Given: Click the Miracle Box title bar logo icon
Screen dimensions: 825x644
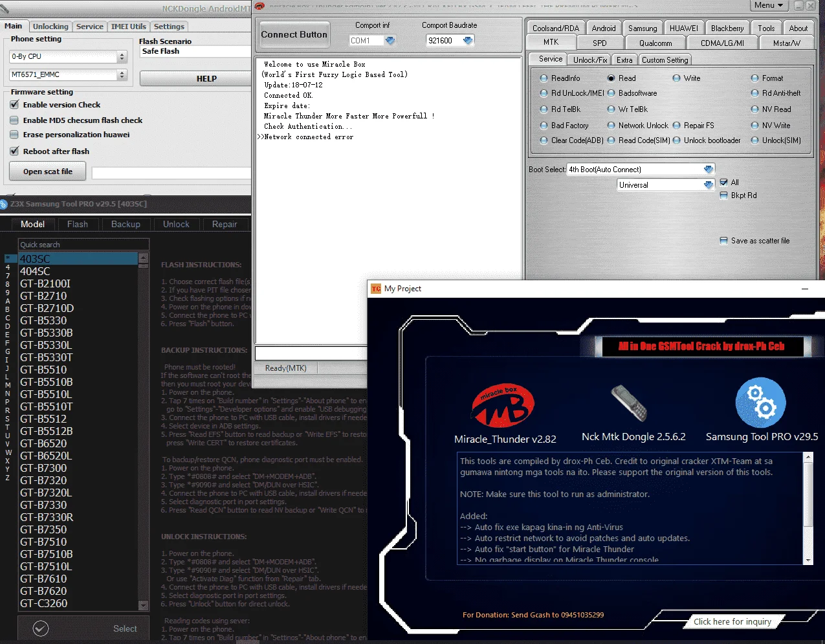Looking at the screenshot, I should tap(259, 6).
